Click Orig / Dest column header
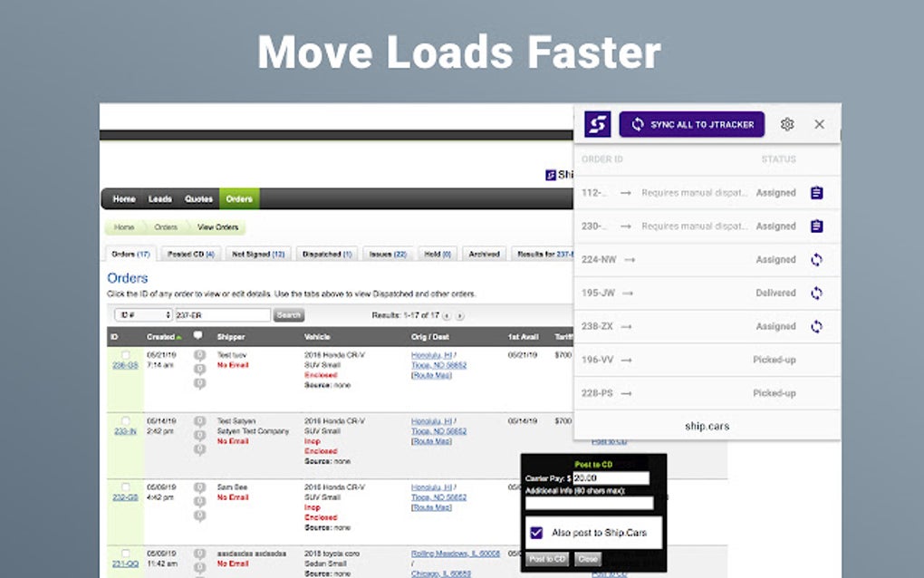This screenshot has width=924, height=578. (430, 337)
